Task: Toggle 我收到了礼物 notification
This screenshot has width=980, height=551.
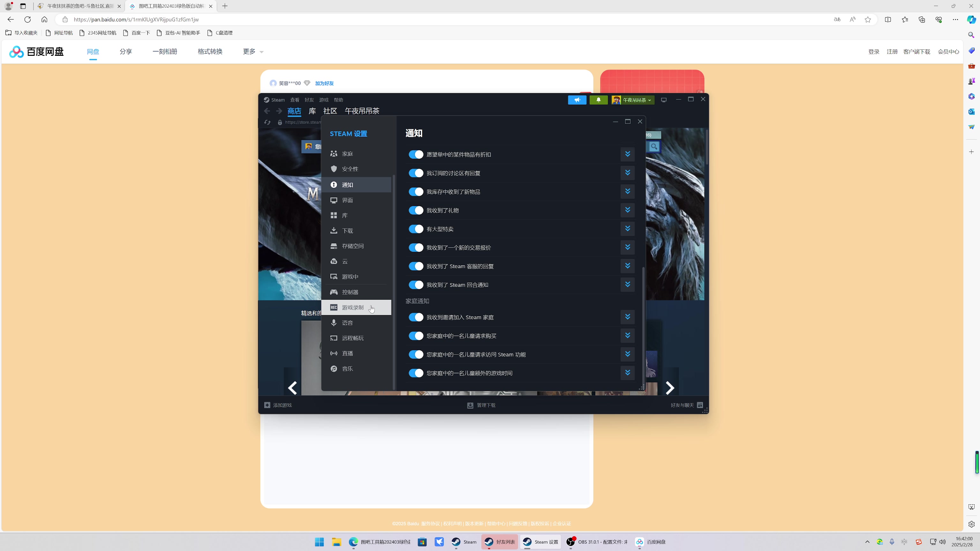Action: click(x=416, y=210)
